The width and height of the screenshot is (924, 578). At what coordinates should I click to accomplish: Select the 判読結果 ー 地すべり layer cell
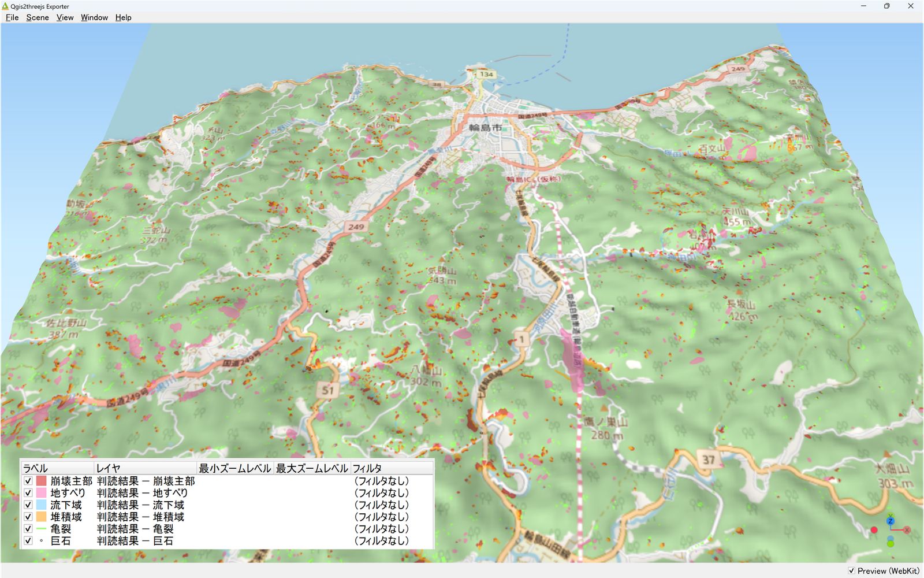tap(142, 493)
